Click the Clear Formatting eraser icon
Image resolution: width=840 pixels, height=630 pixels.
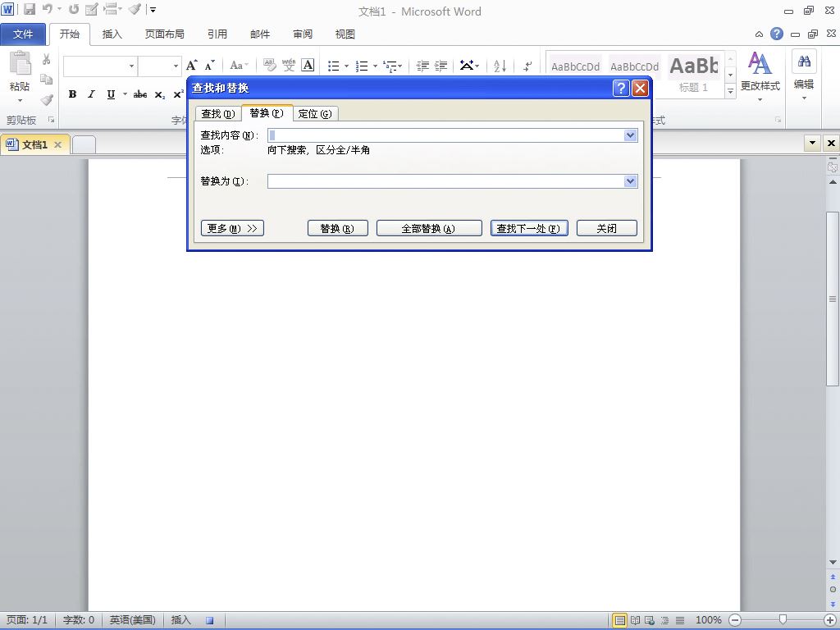[269, 66]
